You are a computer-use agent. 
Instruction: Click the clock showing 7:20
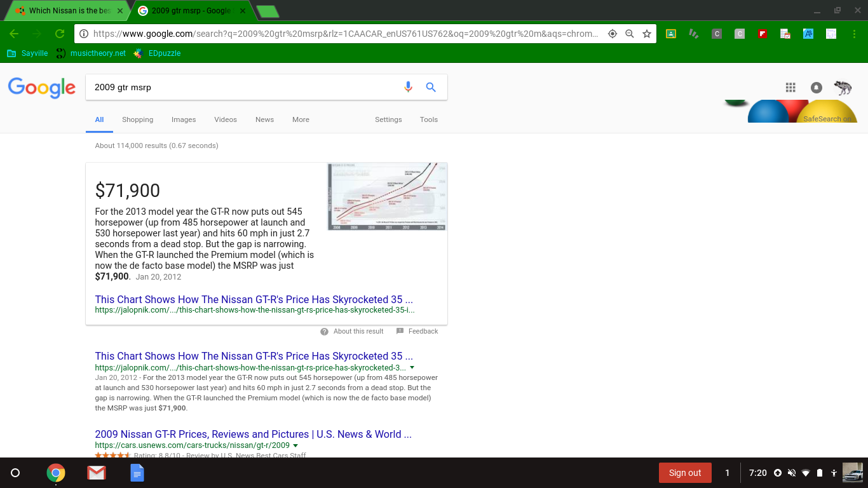tap(758, 473)
